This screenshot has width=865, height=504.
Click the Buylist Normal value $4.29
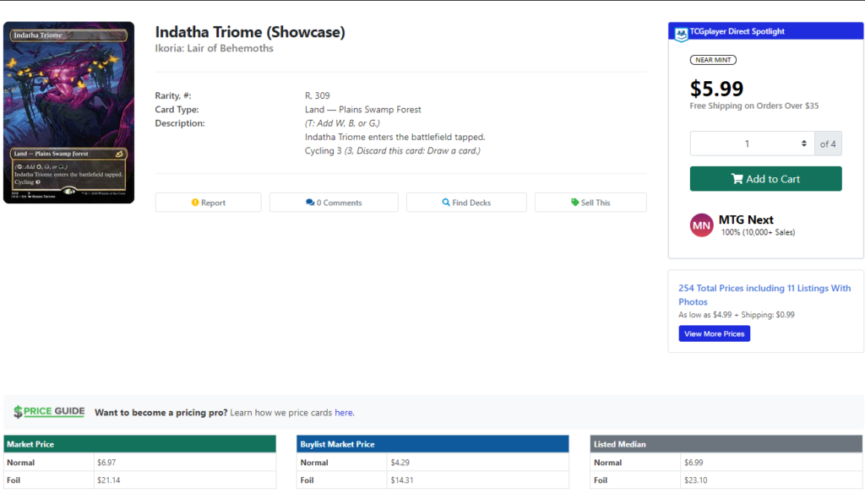coord(400,463)
